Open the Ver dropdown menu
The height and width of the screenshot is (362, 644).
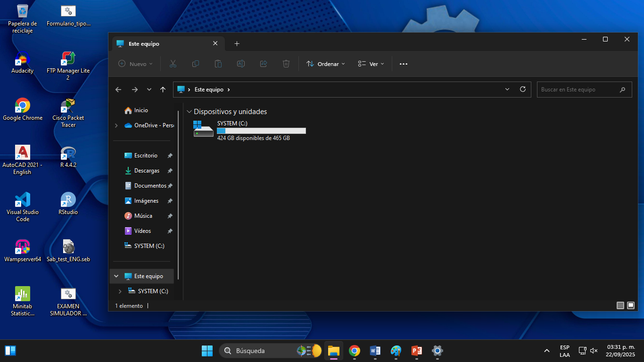pos(371,64)
